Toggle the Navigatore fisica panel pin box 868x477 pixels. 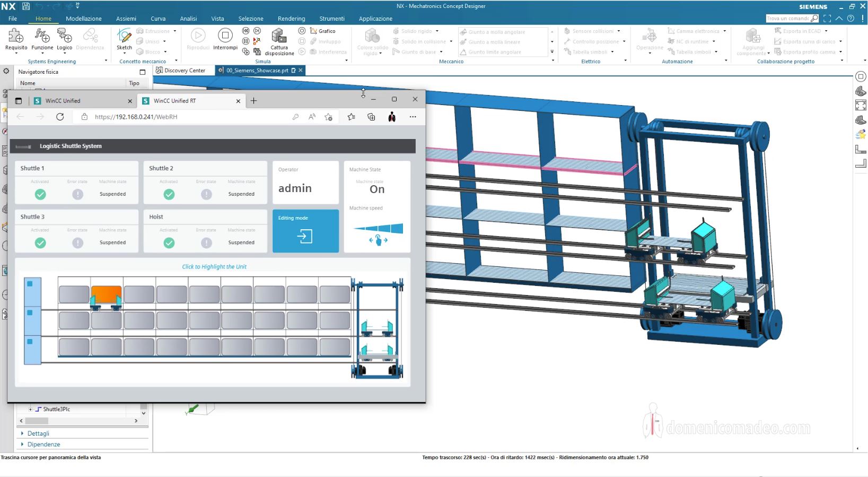coord(142,72)
